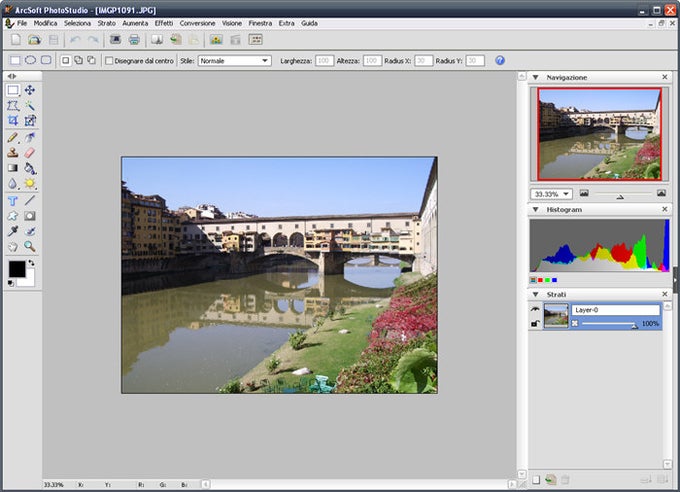The height and width of the screenshot is (492, 680).
Task: Select the Paintbrush tool
Action: (x=13, y=138)
